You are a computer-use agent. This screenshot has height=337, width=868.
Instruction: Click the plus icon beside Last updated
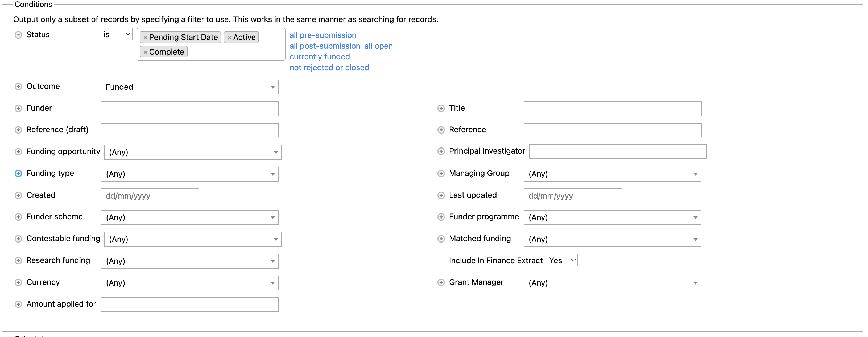pyautogui.click(x=441, y=195)
